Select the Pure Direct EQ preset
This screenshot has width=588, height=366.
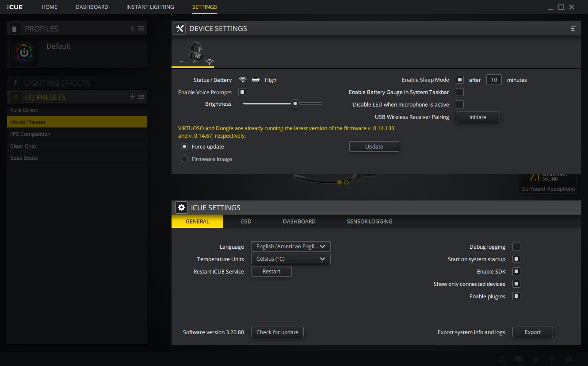coord(77,110)
